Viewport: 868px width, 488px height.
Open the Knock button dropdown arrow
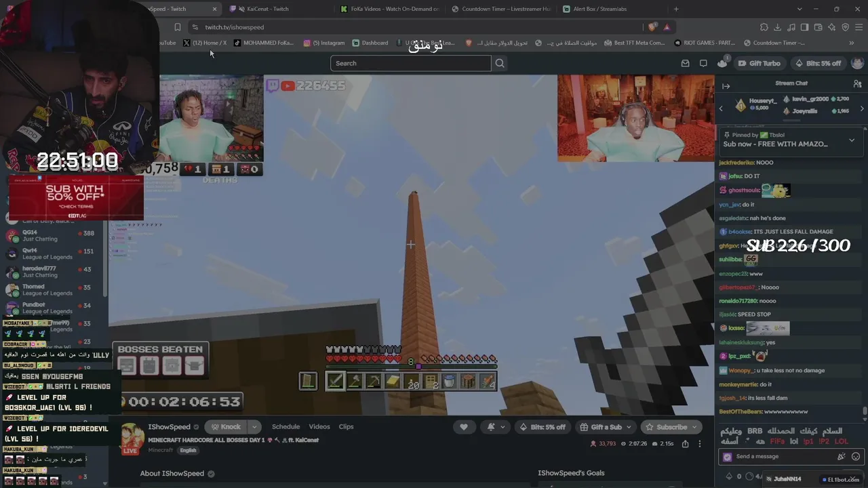(x=254, y=427)
